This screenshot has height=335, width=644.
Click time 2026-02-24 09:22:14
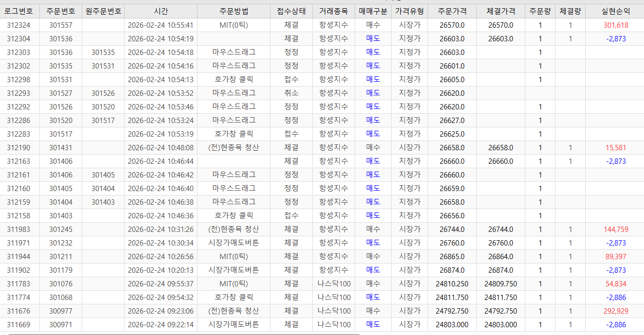click(x=161, y=325)
